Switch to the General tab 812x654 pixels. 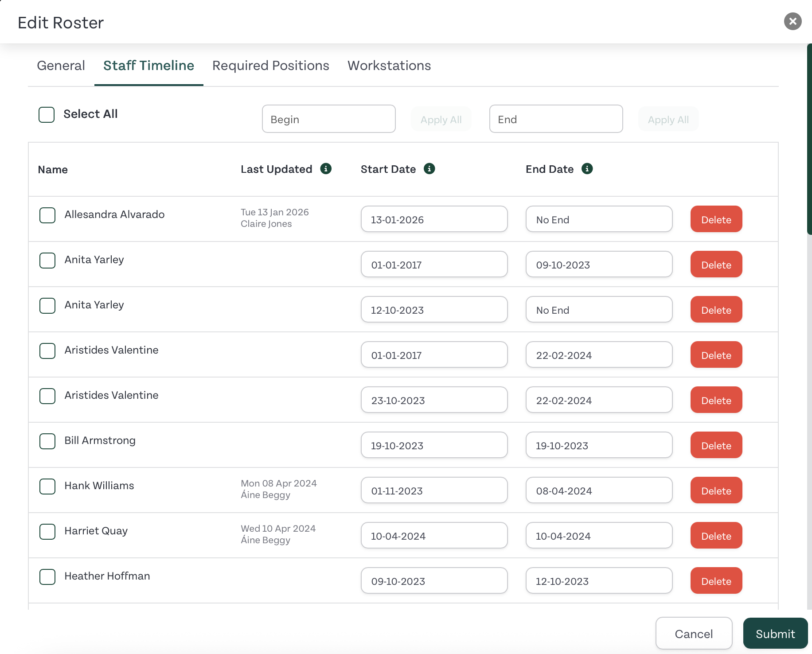pyautogui.click(x=61, y=66)
